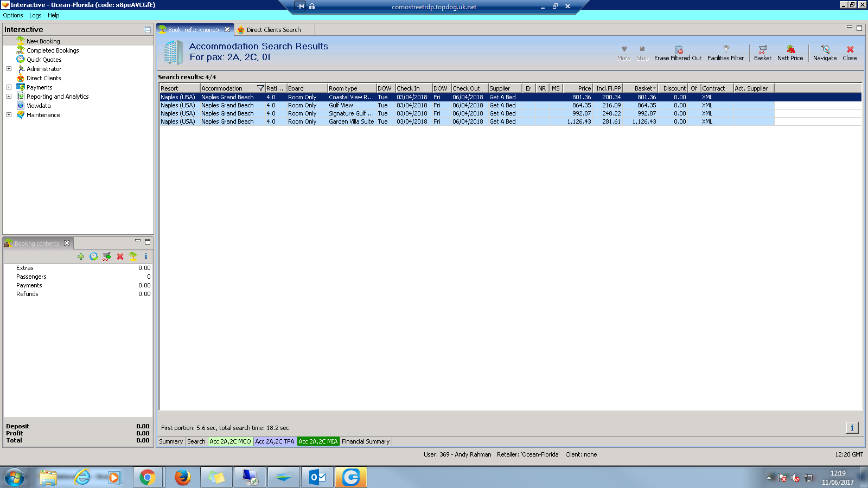
Task: Open Viewdata in the tree
Action: (x=39, y=106)
